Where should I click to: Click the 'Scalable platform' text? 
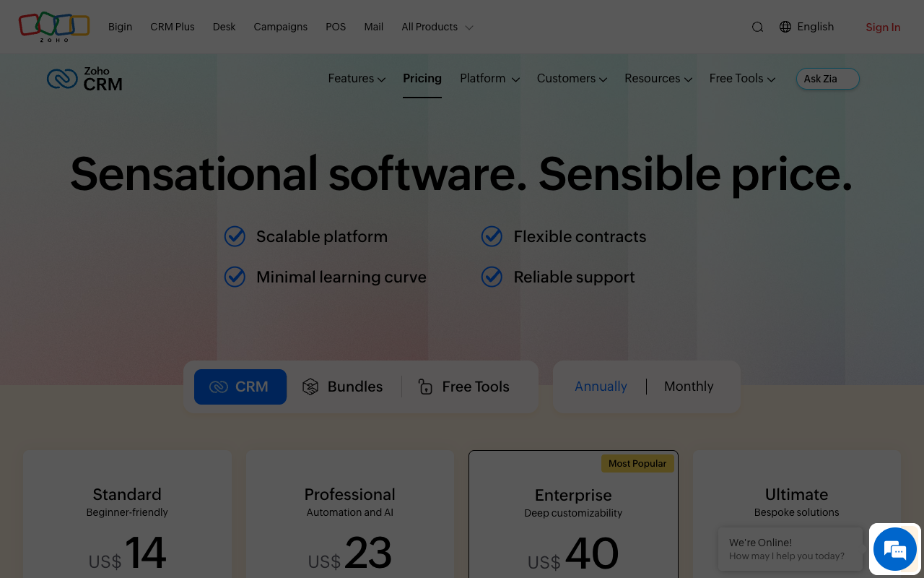point(322,236)
